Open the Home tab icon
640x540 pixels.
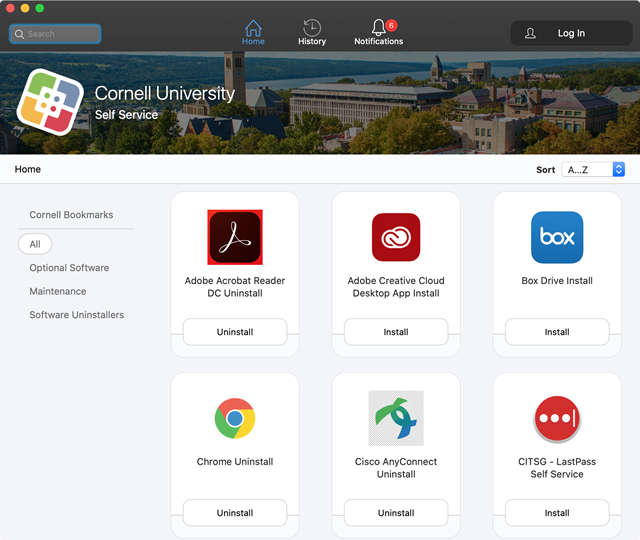point(253,28)
